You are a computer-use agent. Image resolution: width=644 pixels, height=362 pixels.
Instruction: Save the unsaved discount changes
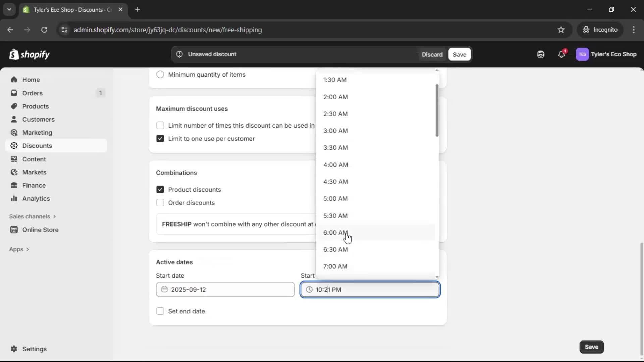pyautogui.click(x=459, y=54)
